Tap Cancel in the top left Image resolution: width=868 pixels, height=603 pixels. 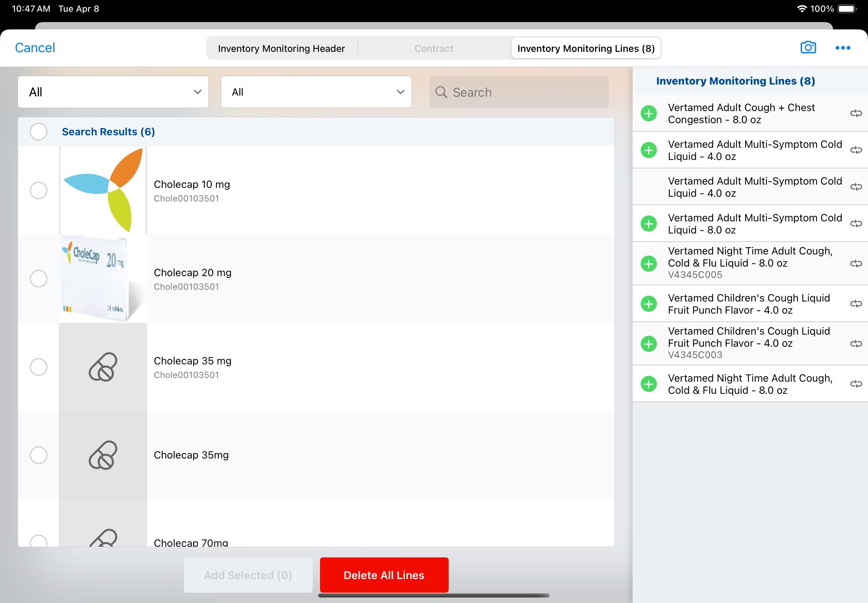click(x=35, y=48)
